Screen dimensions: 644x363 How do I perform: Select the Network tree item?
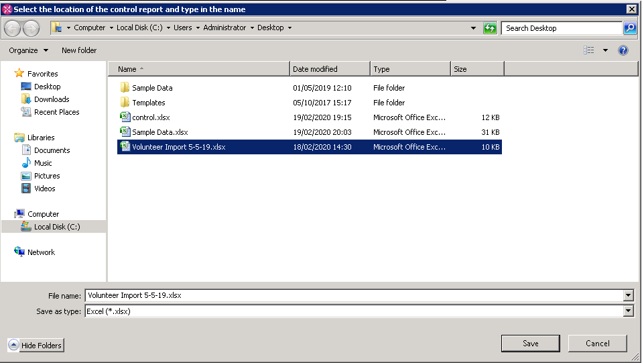41,252
